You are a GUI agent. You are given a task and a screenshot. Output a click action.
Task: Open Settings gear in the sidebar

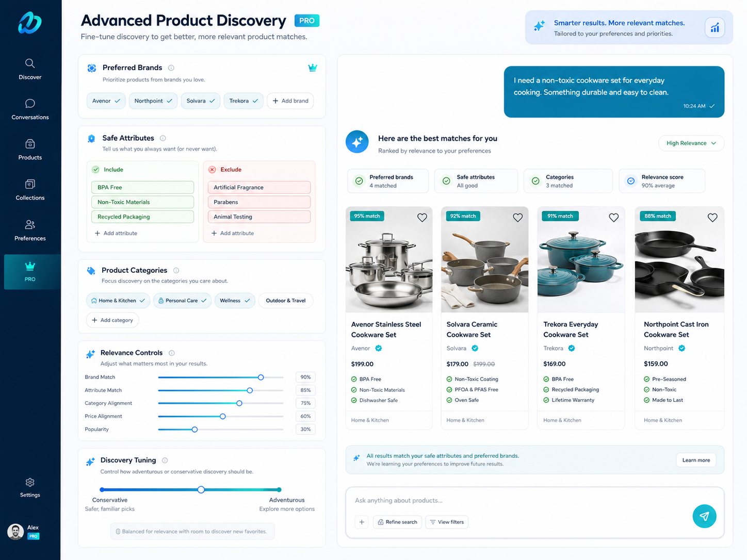pos(30,487)
